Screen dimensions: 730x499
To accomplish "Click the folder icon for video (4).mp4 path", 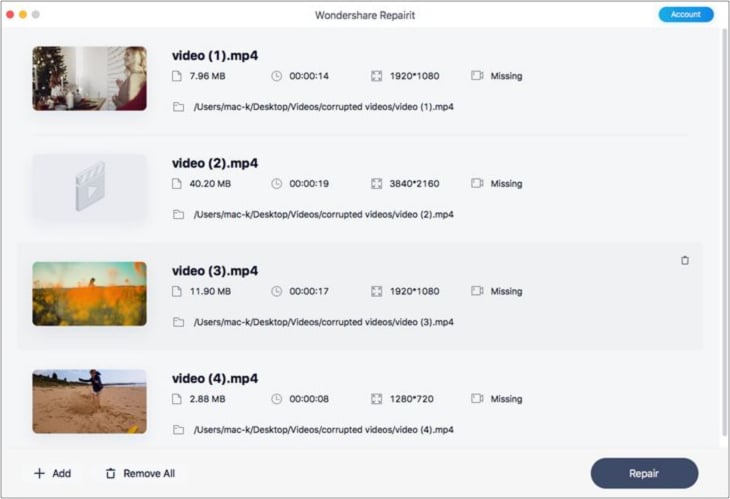I will 178,430.
